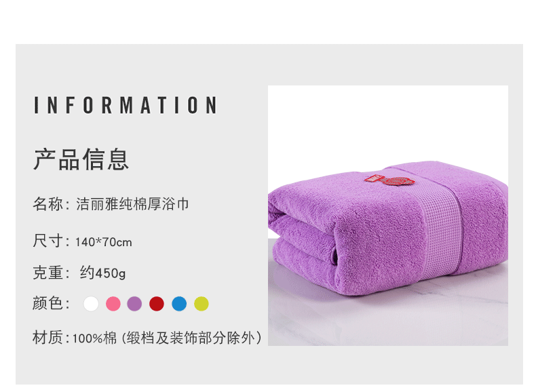Click the purple towel product photo
The image size is (536, 392).
388,216
